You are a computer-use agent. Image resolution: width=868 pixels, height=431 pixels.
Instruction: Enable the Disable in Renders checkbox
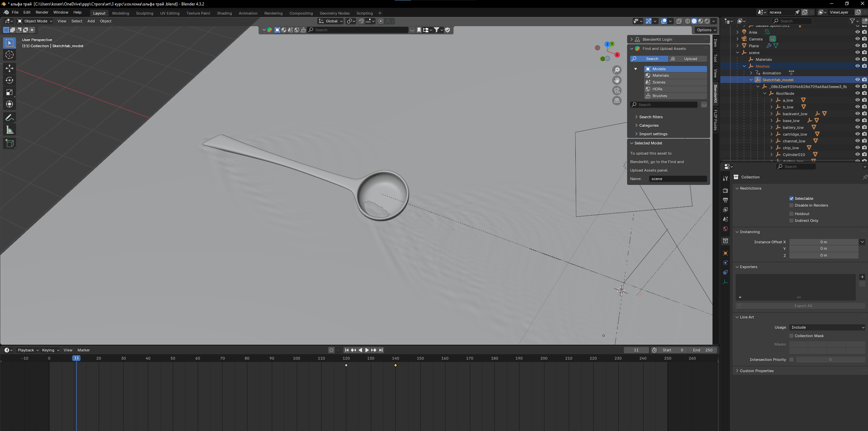(x=791, y=205)
